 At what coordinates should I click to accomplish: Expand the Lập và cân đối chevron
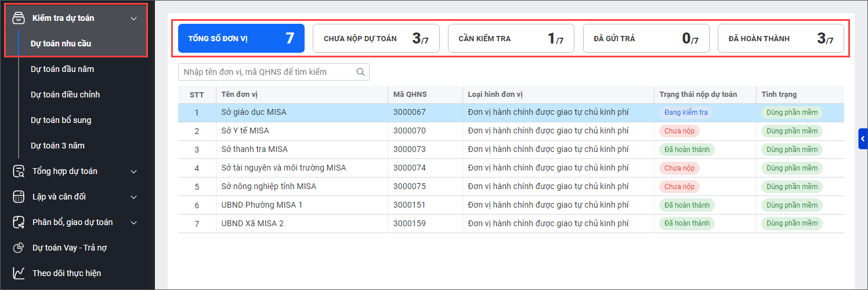(134, 197)
